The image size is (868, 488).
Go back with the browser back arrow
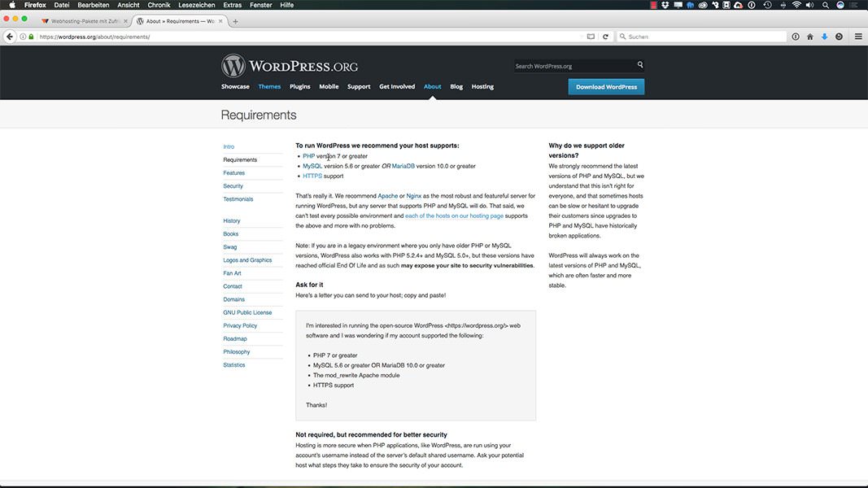pyautogui.click(x=10, y=37)
